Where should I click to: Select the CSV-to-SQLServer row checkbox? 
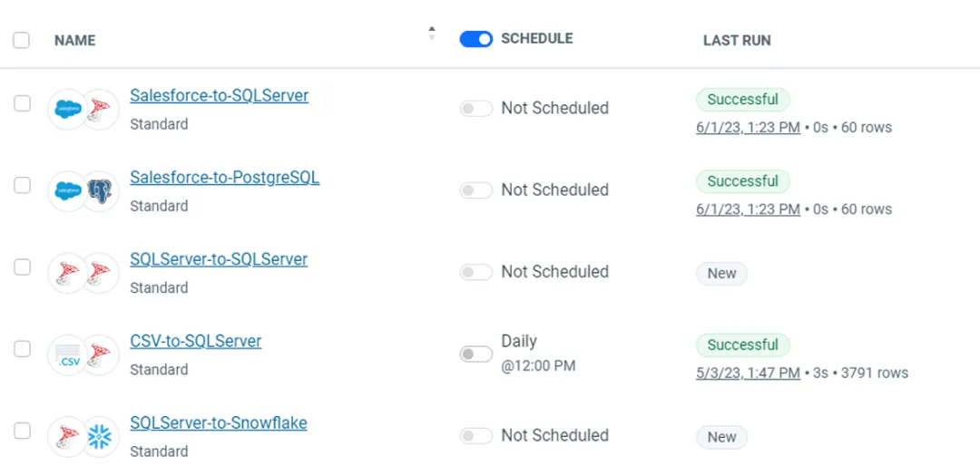[22, 349]
